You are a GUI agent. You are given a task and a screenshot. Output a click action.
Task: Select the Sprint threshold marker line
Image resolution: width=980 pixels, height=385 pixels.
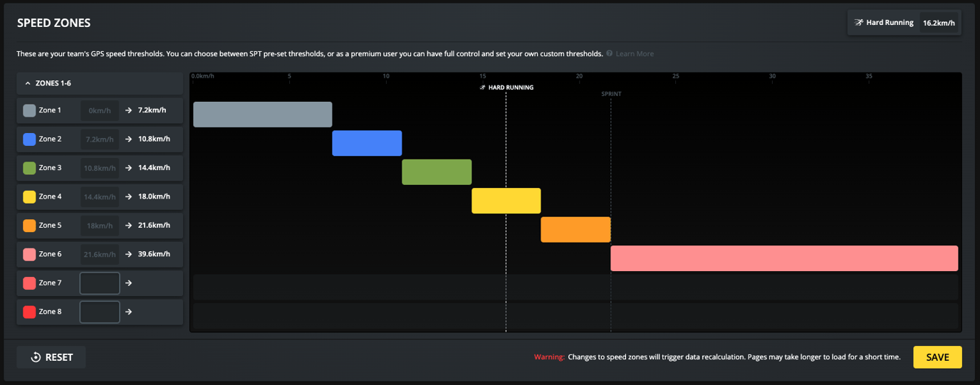(610, 213)
